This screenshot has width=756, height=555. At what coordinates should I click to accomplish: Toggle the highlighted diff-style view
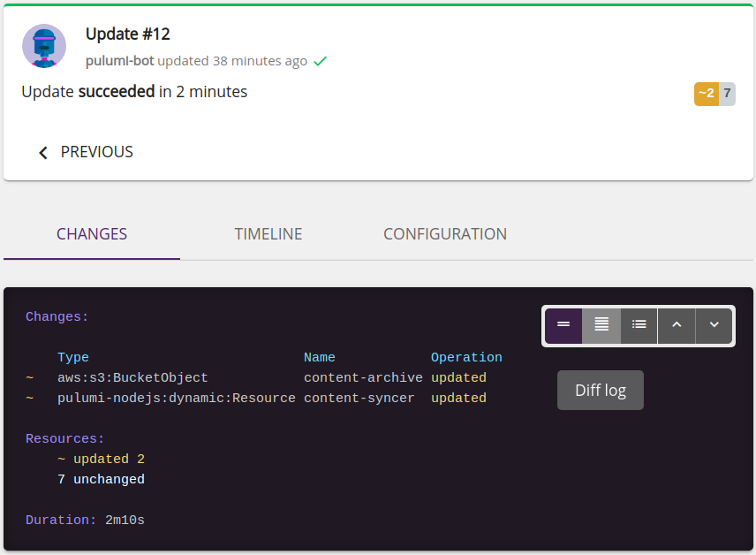click(x=563, y=325)
